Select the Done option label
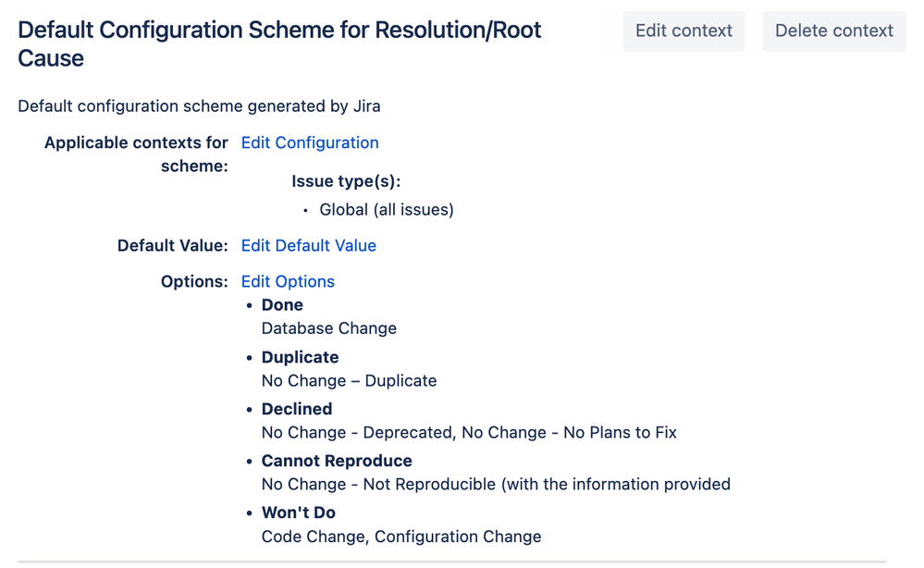924x568 pixels. [x=282, y=304]
